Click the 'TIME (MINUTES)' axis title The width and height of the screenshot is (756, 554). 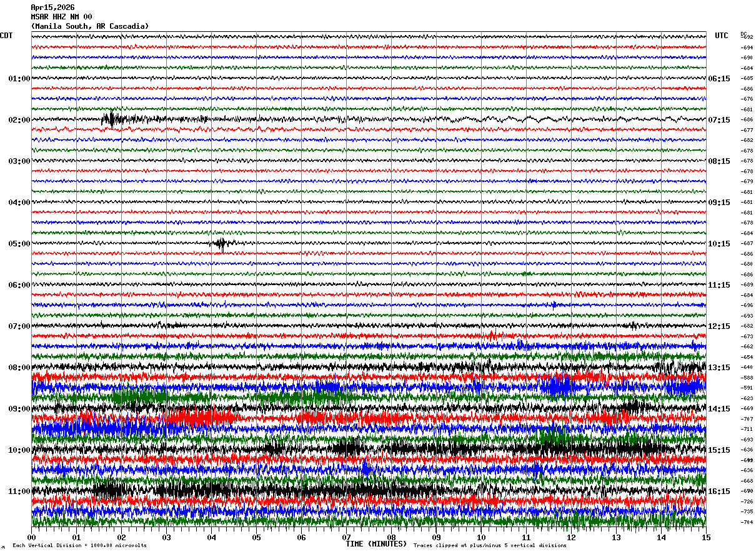(376, 544)
